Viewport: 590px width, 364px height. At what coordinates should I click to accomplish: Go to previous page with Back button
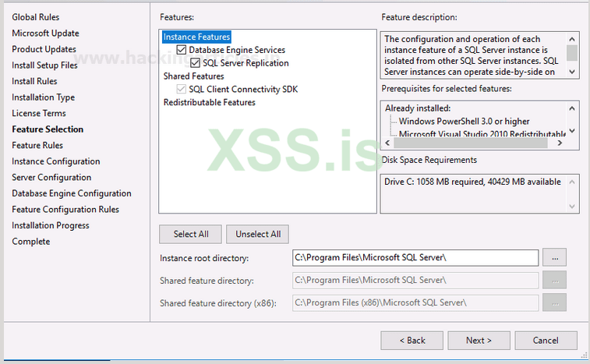tap(412, 341)
